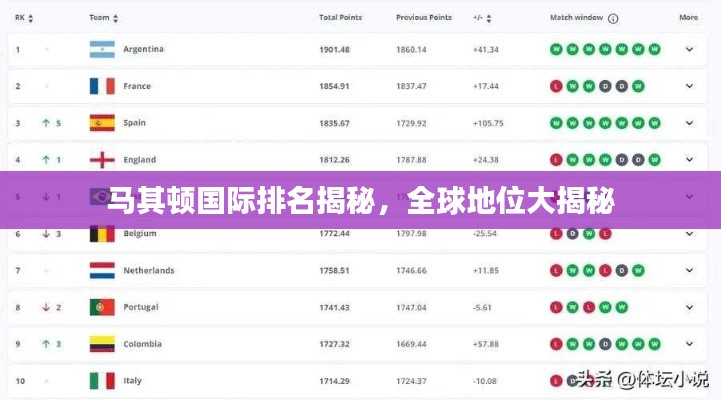Expand the Spain row chevron

point(689,123)
